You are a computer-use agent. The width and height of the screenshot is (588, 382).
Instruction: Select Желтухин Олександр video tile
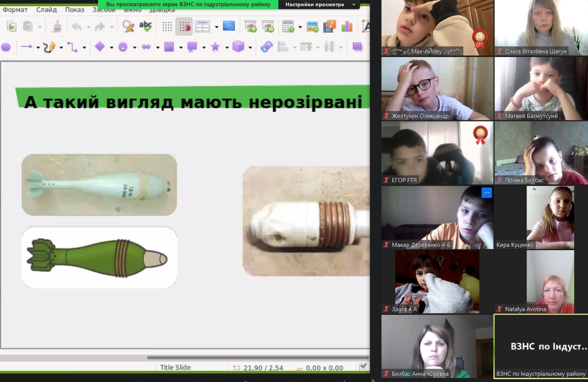click(x=437, y=89)
